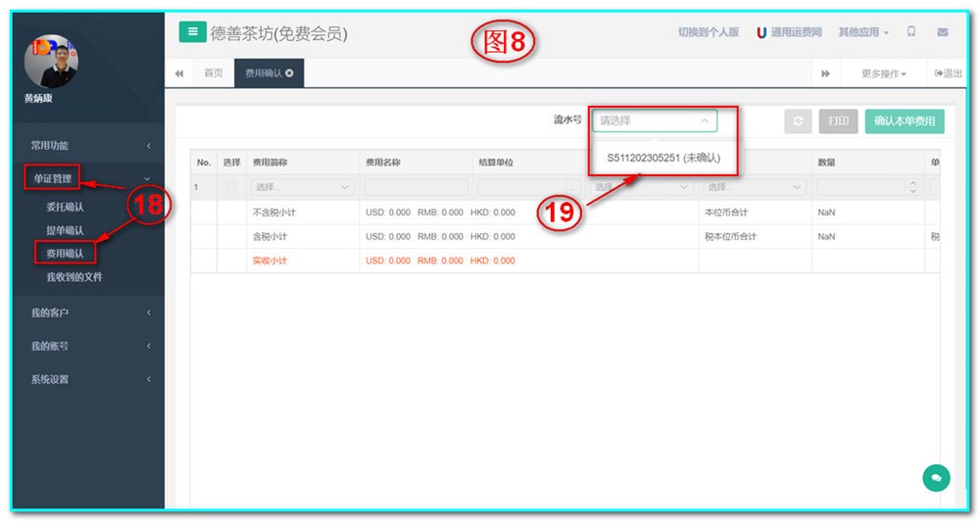Expand the 常用功能 sidebar menu
This screenshot has width=980, height=522.
pyautogui.click(x=89, y=146)
